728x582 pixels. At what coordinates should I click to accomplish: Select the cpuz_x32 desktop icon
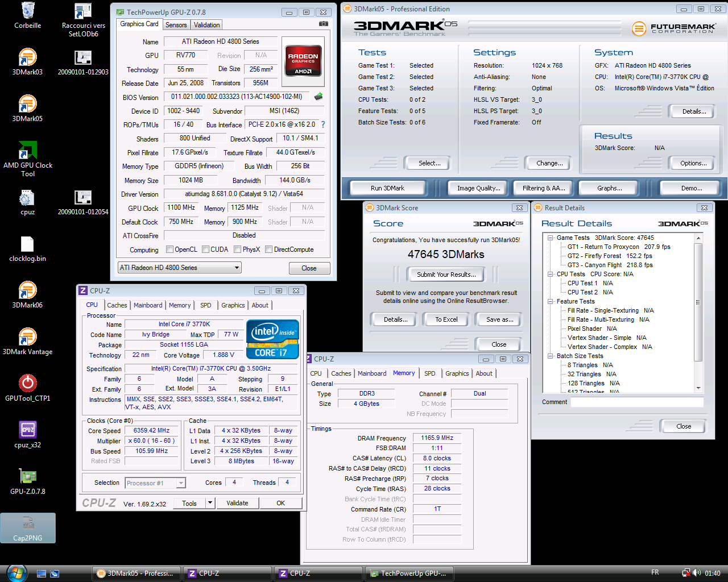(27, 435)
